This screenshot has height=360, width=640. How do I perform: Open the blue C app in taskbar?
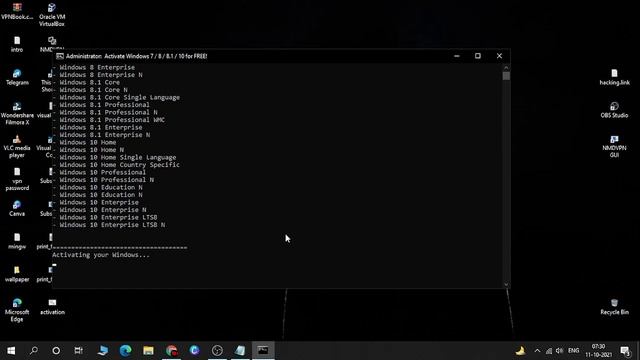click(194, 351)
